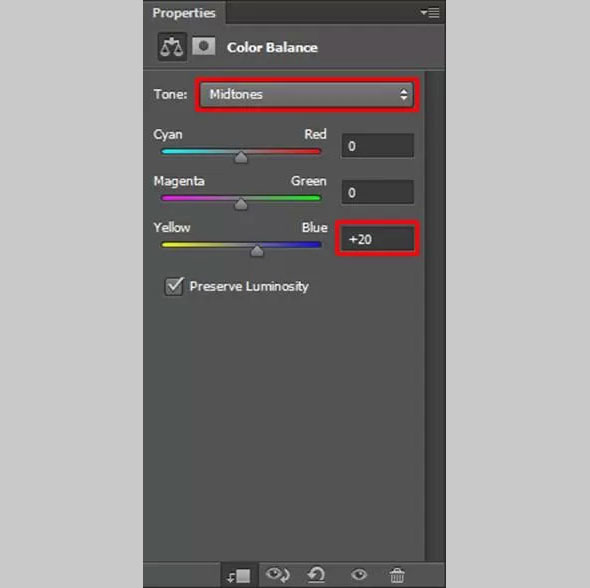Click the Magenta-Green value field
590x588 pixels.
377,192
